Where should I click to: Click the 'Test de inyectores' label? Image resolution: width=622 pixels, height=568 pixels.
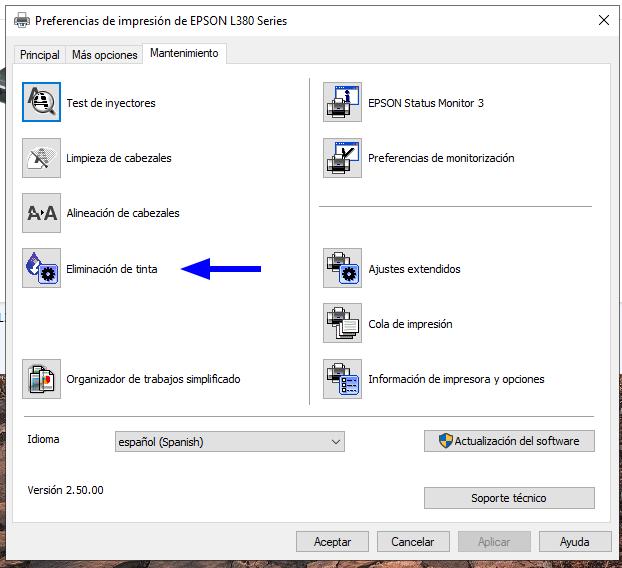click(111, 103)
